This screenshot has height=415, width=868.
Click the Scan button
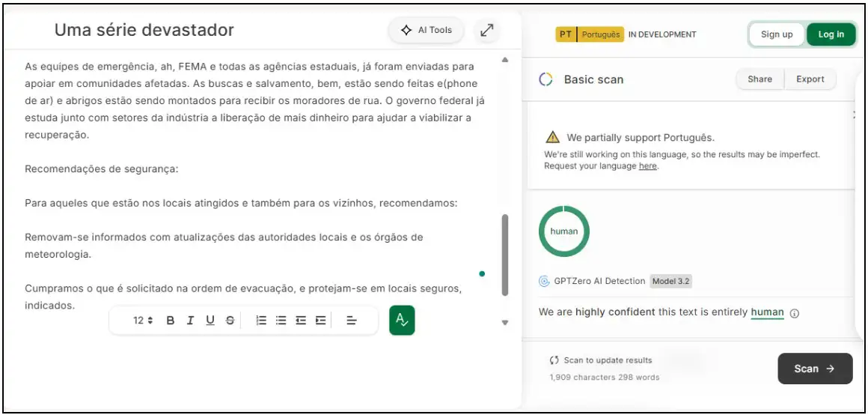point(815,369)
